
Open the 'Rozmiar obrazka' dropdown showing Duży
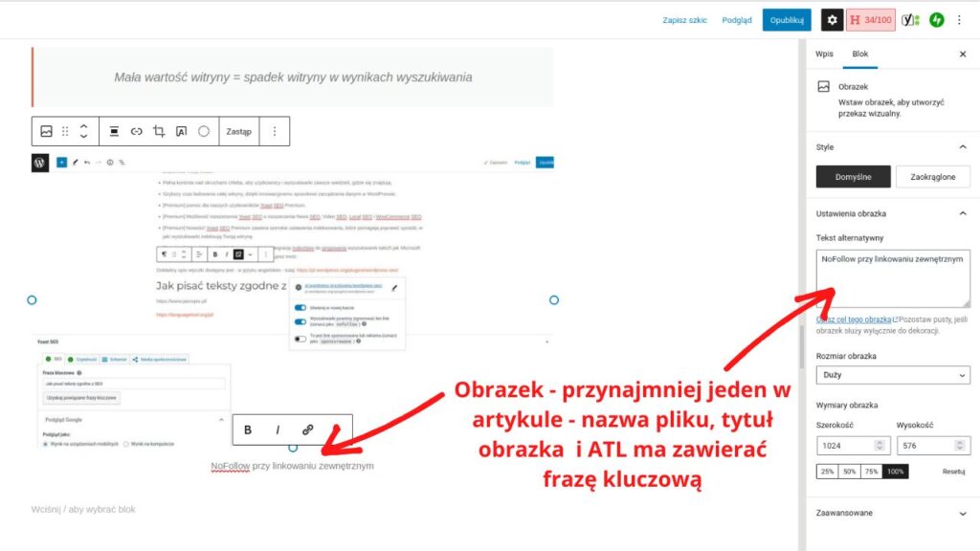892,374
